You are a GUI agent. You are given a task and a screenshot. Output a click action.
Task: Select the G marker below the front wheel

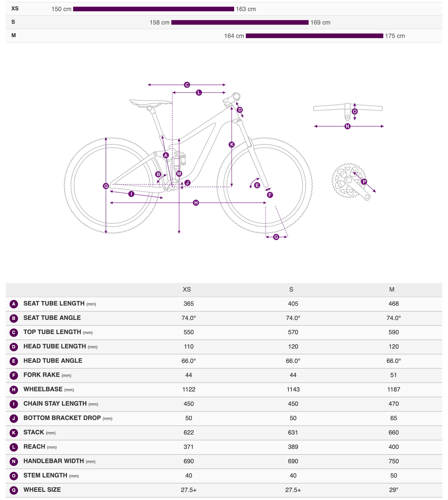tap(276, 237)
